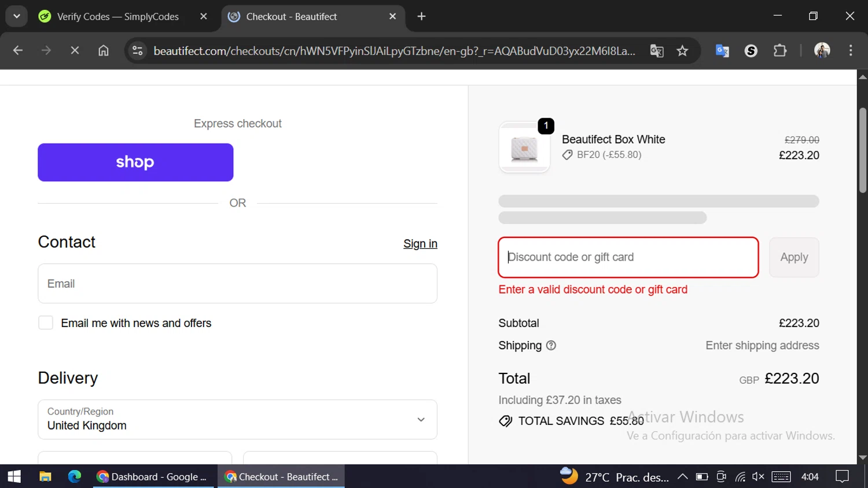The image size is (868, 488).
Task: Switch to Checkout - Beautifect taskbar window
Action: click(x=281, y=476)
